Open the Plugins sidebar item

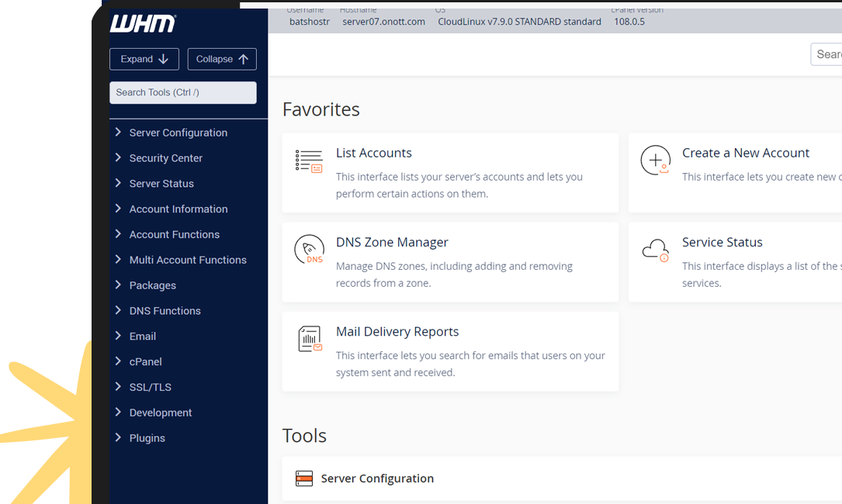click(147, 438)
